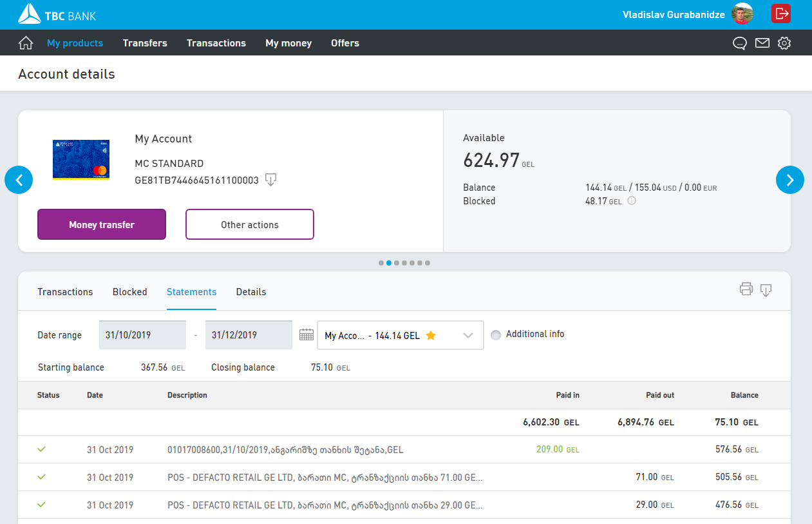Open the chat bubble icon
This screenshot has width=812, height=524.
tap(740, 43)
